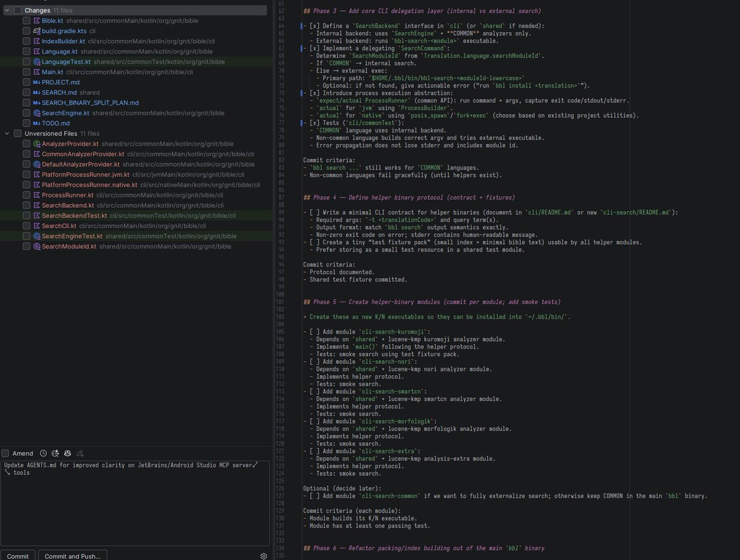740x560 pixels.
Task: Click the Phase 6 heading in the editor
Action: (424, 548)
